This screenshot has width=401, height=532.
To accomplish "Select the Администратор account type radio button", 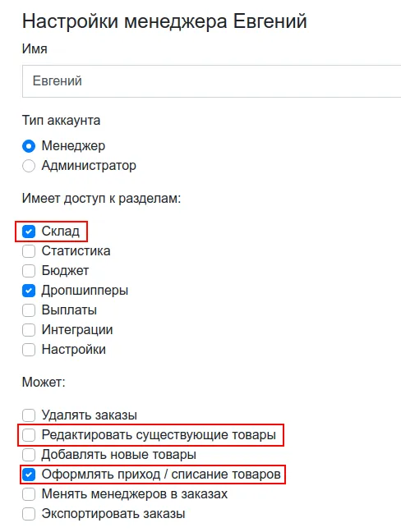I will click(x=29, y=166).
